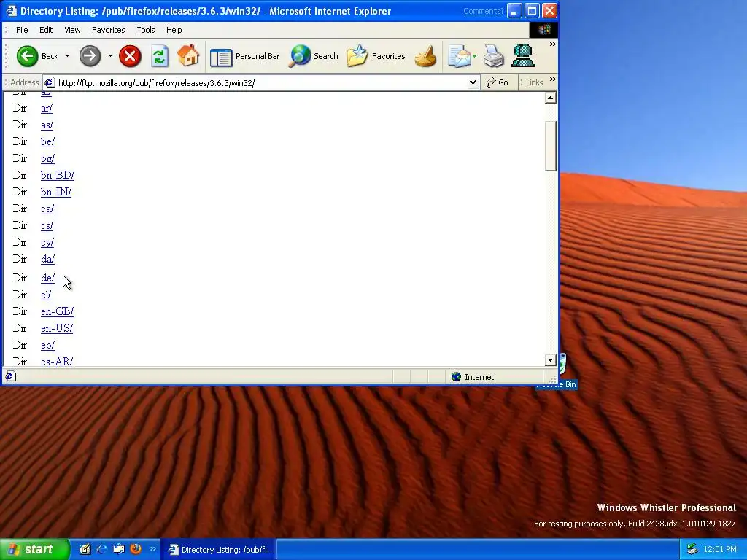Open the bg/ directory link
Viewport: 747px width, 560px height.
[47, 158]
